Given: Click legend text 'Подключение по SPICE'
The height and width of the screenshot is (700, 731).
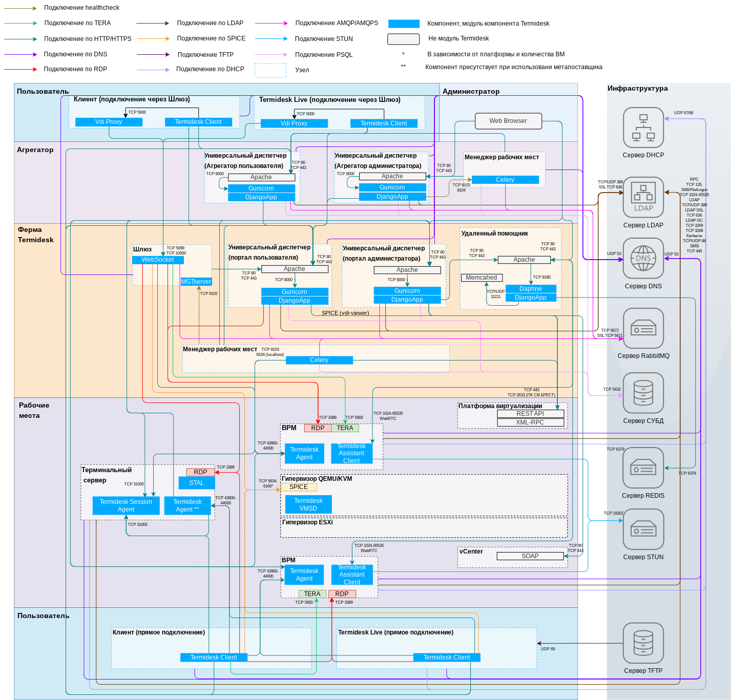Looking at the screenshot, I should (211, 38).
